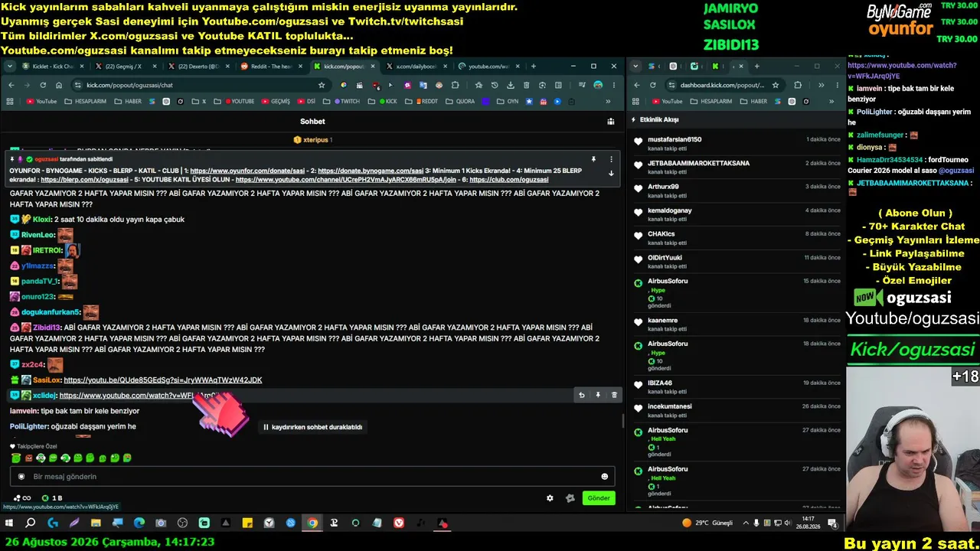980x551 pixels.
Task: Resume chat via 'kaydırırken sohbet duraklatıldı'
Action: click(313, 427)
